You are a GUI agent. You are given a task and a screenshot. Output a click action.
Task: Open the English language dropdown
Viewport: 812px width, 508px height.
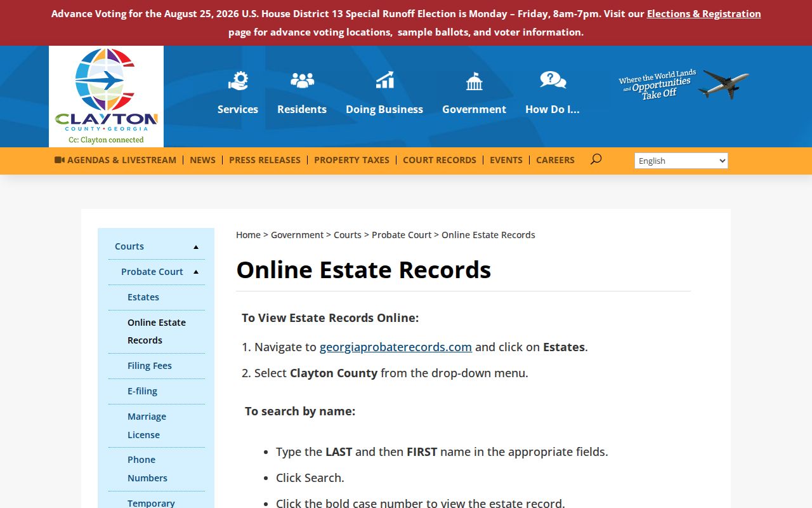pyautogui.click(x=681, y=161)
